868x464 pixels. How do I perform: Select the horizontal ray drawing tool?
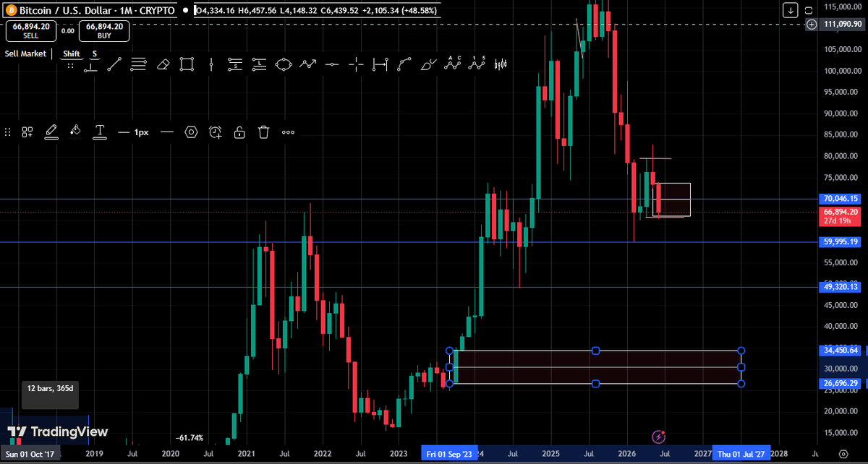point(90,64)
